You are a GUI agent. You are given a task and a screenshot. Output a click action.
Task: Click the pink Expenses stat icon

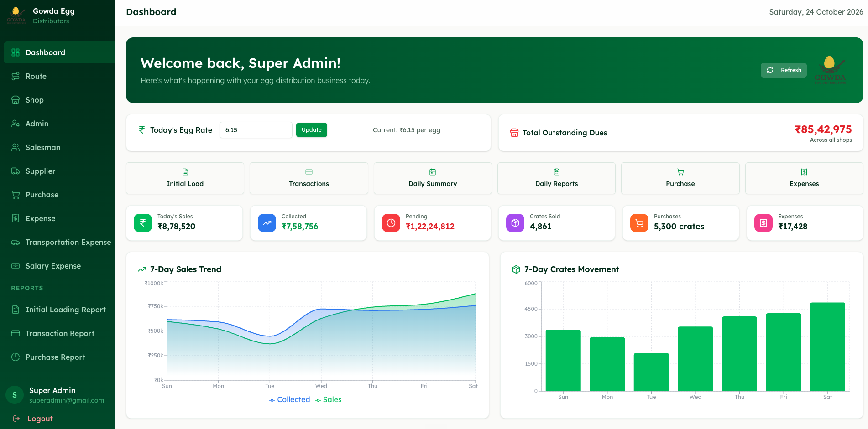click(x=763, y=223)
